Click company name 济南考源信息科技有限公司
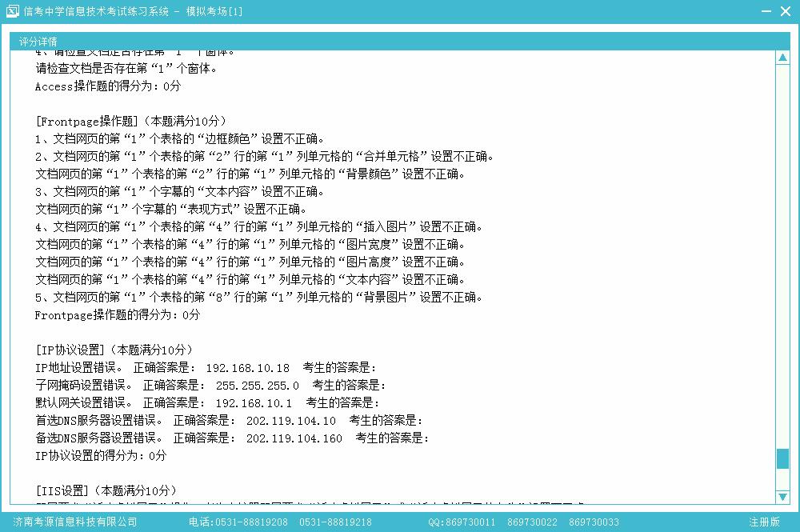The height and width of the screenshot is (532, 800). pos(75,522)
